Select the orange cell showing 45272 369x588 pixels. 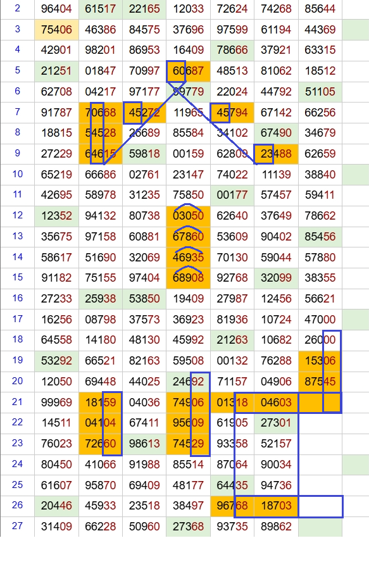pos(144,112)
